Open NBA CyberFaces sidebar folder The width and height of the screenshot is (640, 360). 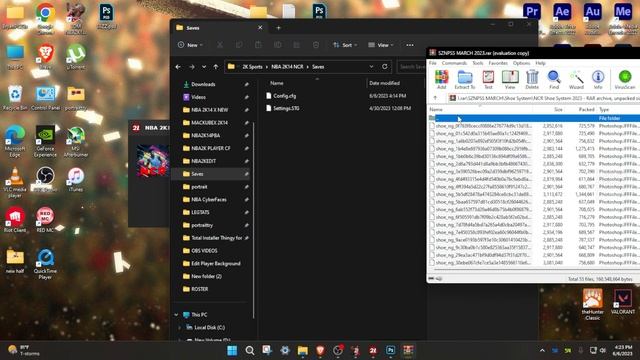pyautogui.click(x=209, y=200)
